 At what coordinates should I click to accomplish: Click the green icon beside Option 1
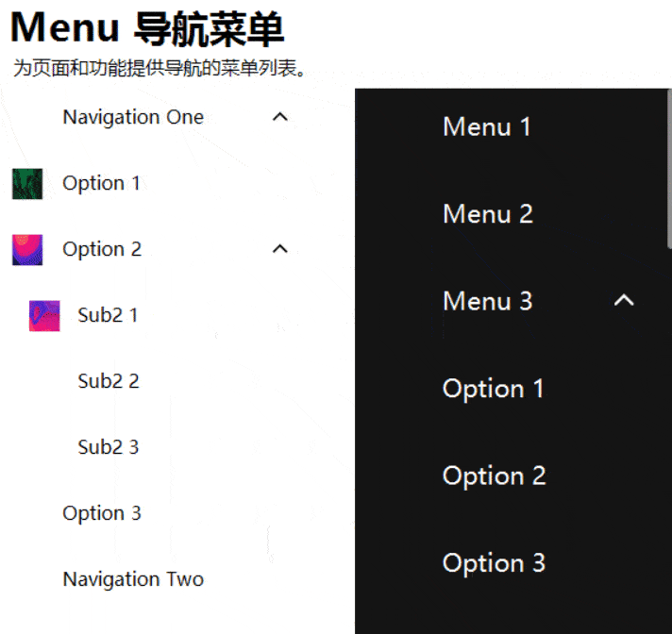27,184
